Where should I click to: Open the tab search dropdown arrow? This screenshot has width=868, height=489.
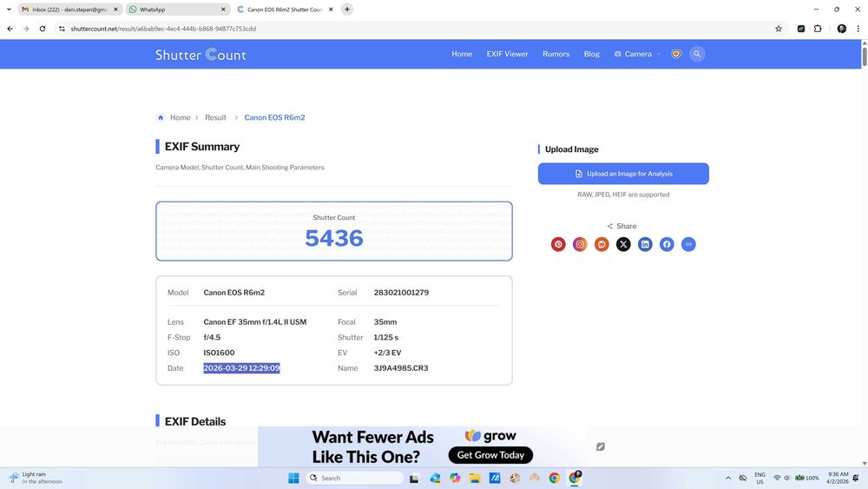point(9,10)
